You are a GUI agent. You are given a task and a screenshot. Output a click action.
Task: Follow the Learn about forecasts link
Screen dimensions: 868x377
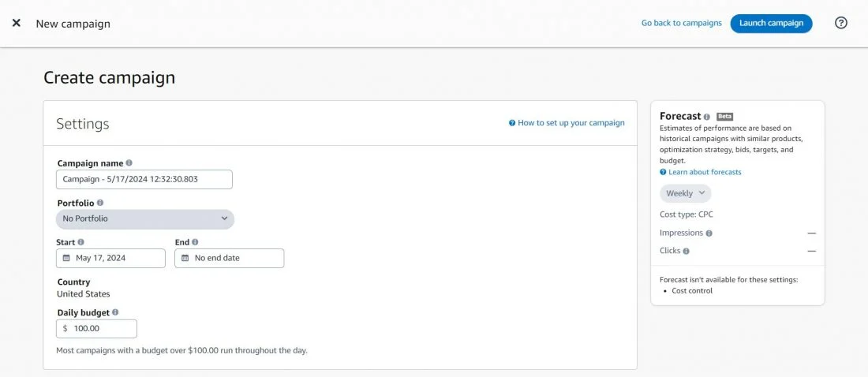click(704, 172)
